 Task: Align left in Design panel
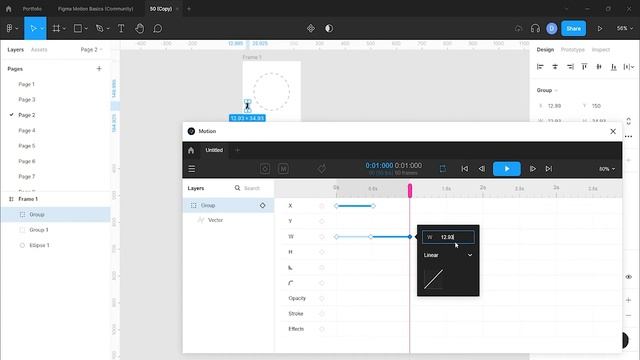pyautogui.click(x=540, y=67)
